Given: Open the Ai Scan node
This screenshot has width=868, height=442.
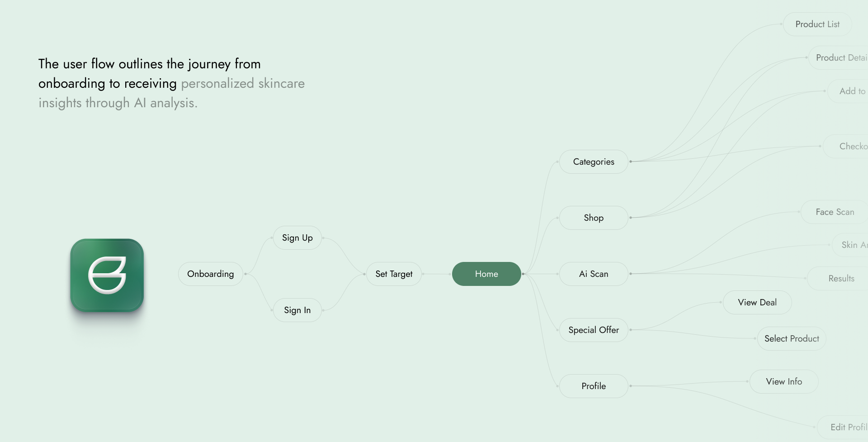Looking at the screenshot, I should (x=594, y=274).
